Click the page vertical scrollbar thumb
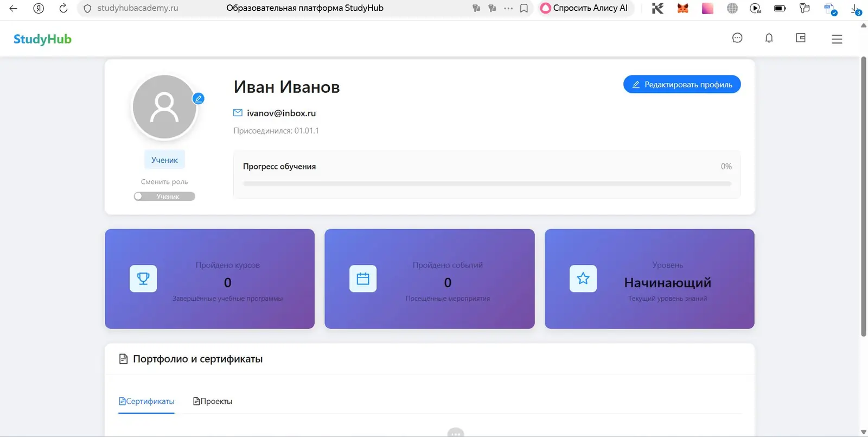This screenshot has height=437, width=868. coord(864,197)
